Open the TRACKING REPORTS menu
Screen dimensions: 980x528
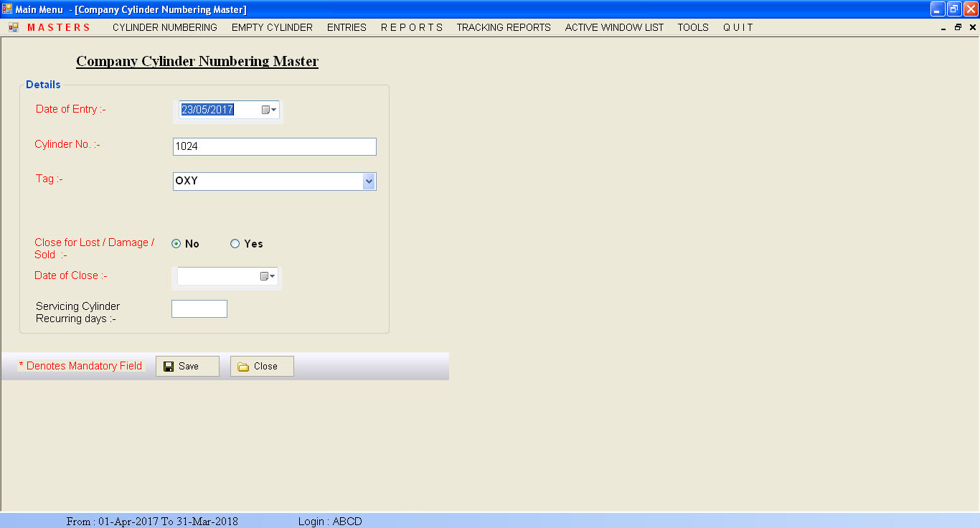tap(504, 27)
